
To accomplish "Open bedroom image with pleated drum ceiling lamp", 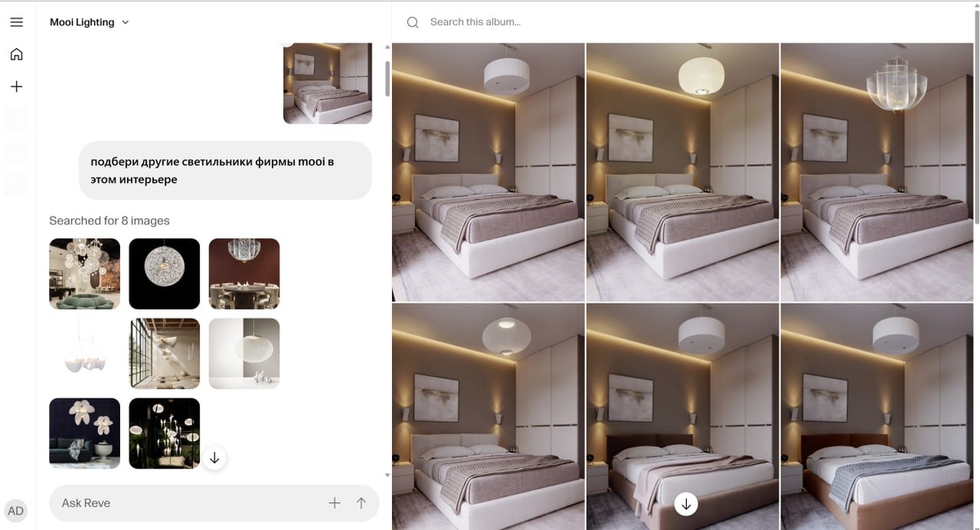I will tap(488, 172).
